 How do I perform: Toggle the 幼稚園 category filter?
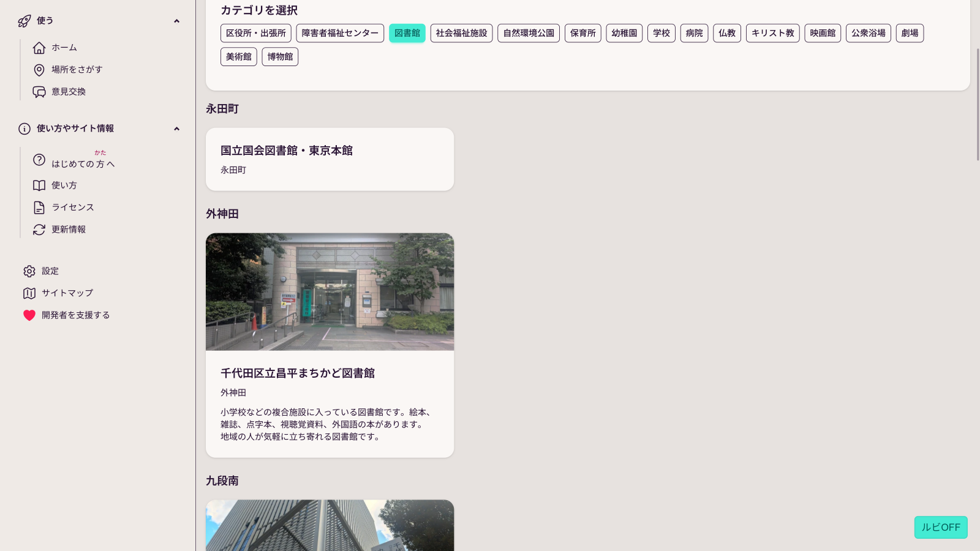click(624, 33)
